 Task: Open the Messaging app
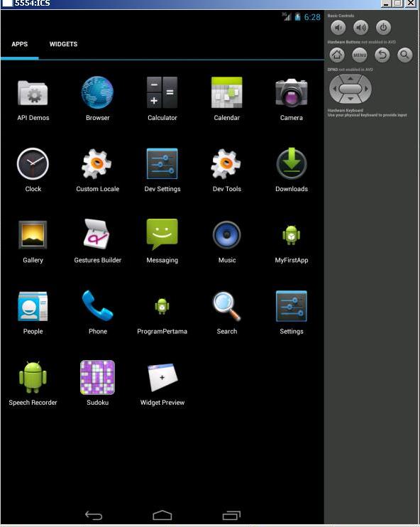[x=162, y=241]
